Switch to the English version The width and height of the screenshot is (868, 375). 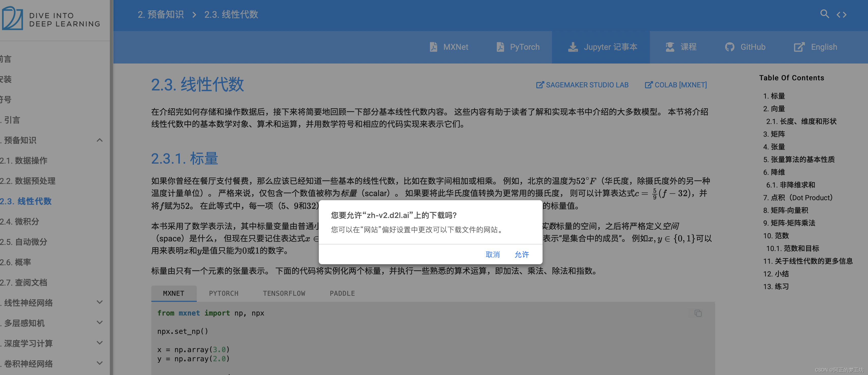(815, 47)
